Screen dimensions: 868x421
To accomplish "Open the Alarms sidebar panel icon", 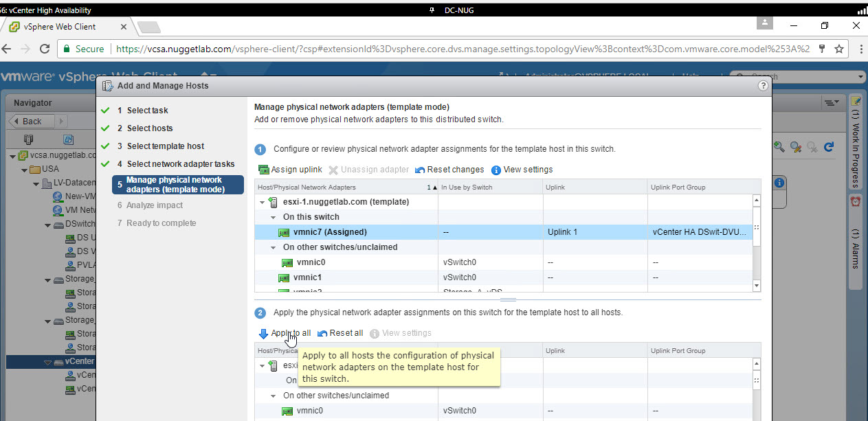I will [x=856, y=202].
